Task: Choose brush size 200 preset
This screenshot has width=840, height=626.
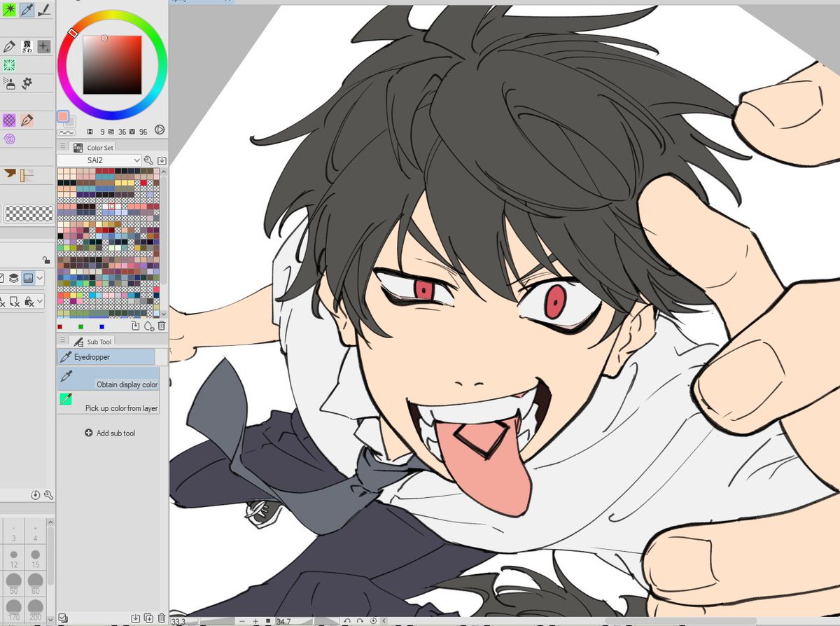Action: (35, 608)
